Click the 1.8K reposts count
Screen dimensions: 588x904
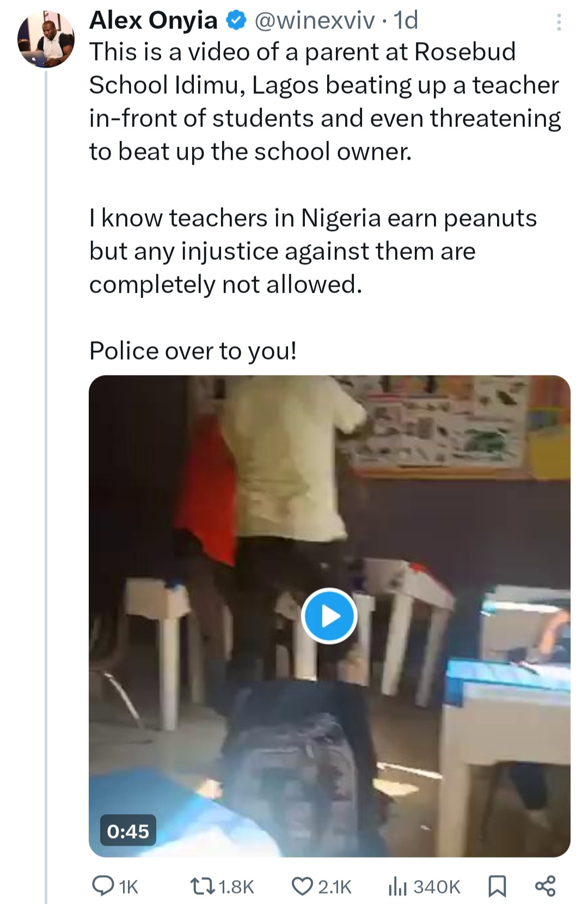236,887
